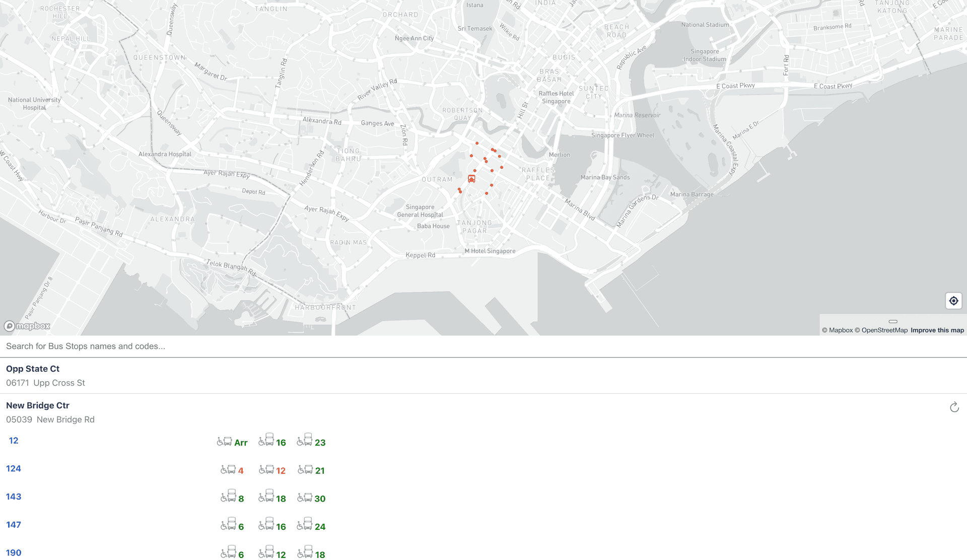
Task: Open bus service 12 link
Action: click(x=14, y=441)
